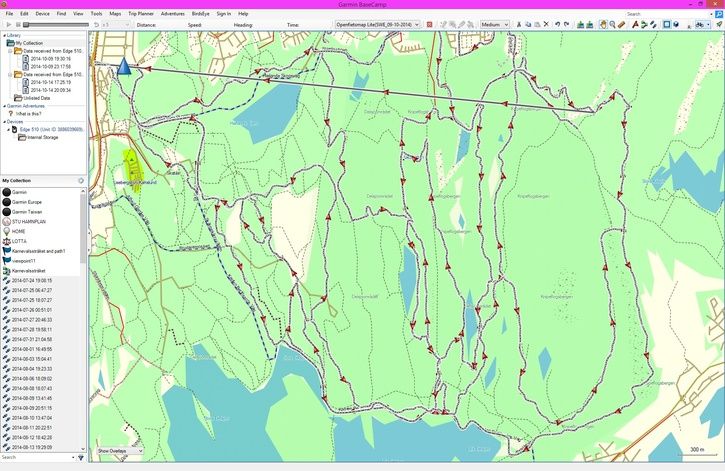This screenshot has width=725, height=471.
Task: Select the Hand pan tool
Action: [x=603, y=24]
